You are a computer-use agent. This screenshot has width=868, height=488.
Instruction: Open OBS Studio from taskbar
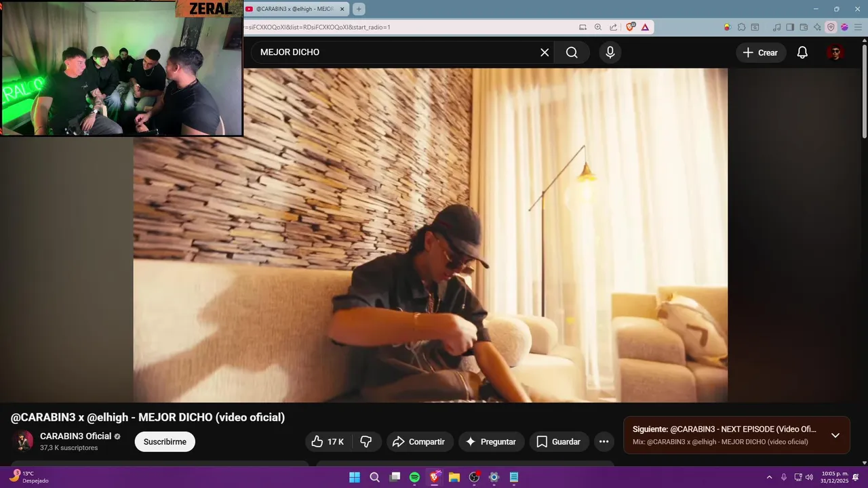tap(474, 477)
